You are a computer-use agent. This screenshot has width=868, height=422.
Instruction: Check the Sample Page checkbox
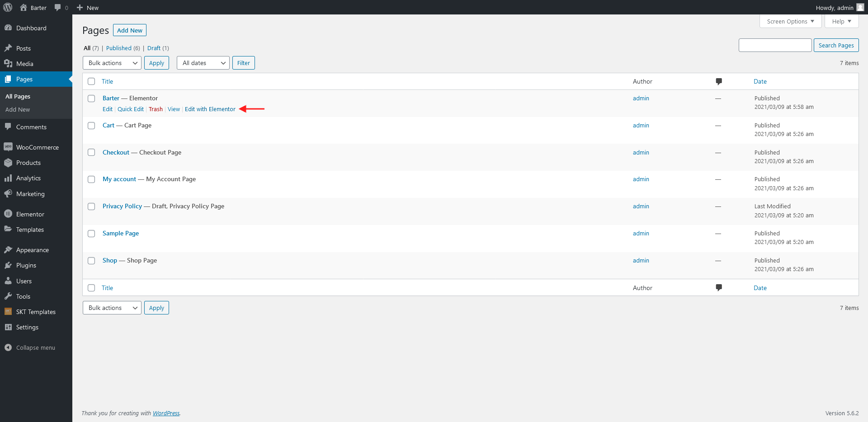click(x=91, y=234)
